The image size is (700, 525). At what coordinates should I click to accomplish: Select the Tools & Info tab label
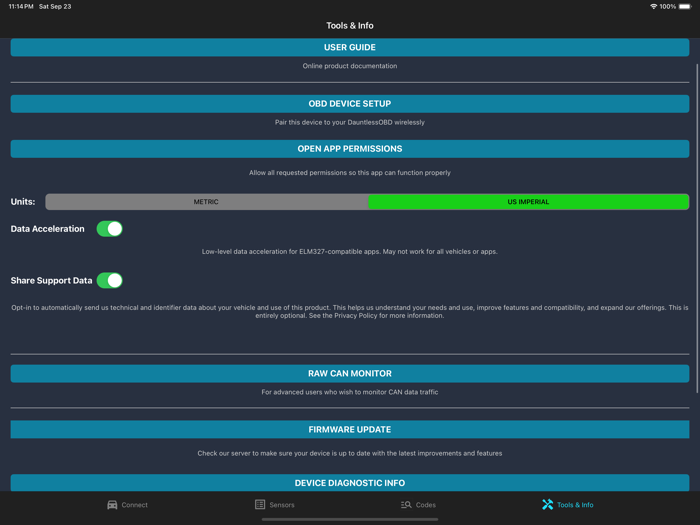[x=575, y=505]
